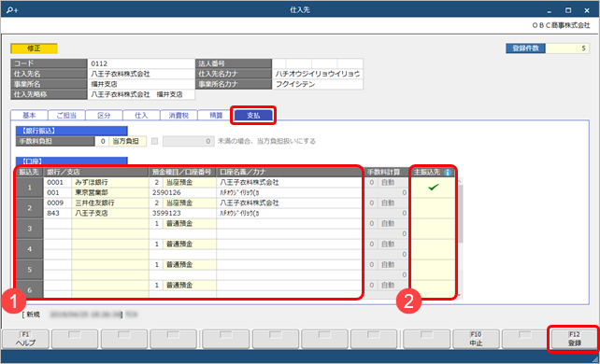Click row header 2 in 振込先 column
Screen dimensions: 600x364
coord(30,208)
